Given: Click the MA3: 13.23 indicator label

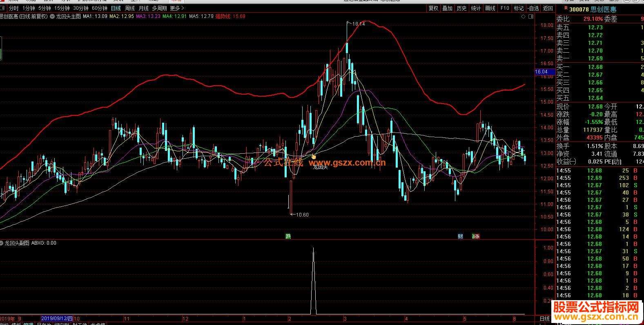Looking at the screenshot, I should [x=148, y=16].
